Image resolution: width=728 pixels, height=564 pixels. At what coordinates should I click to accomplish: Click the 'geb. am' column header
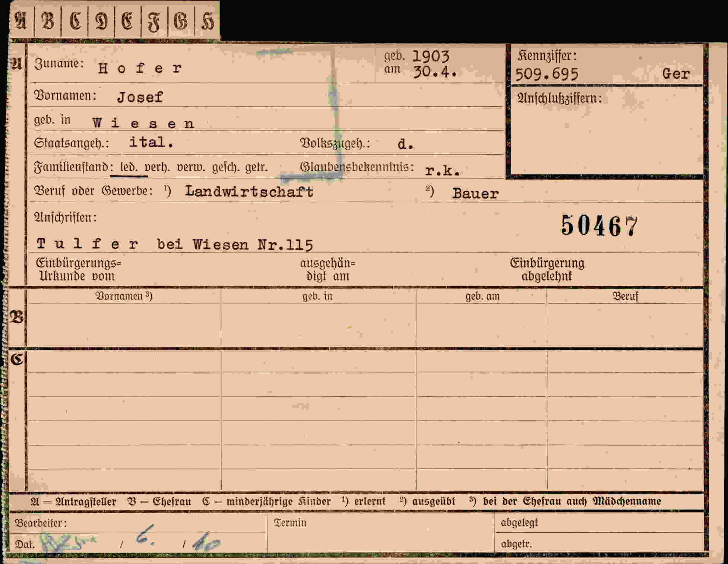pos(482,297)
